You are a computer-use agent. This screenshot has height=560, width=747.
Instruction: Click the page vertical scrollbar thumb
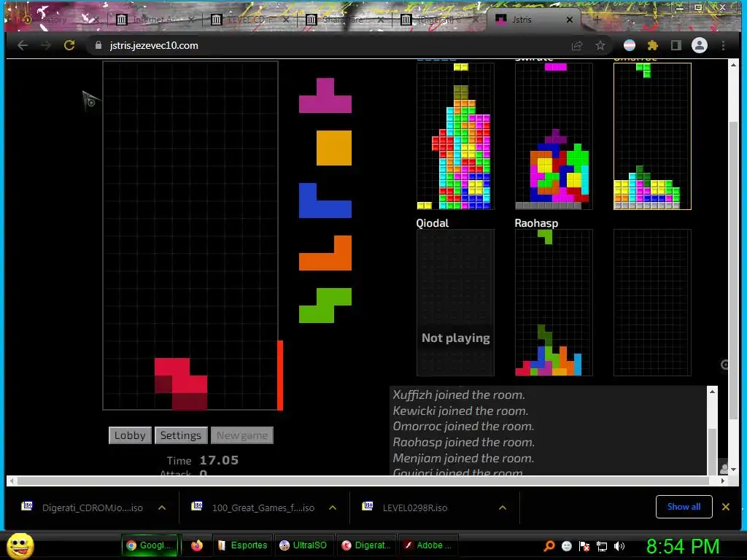click(734, 271)
